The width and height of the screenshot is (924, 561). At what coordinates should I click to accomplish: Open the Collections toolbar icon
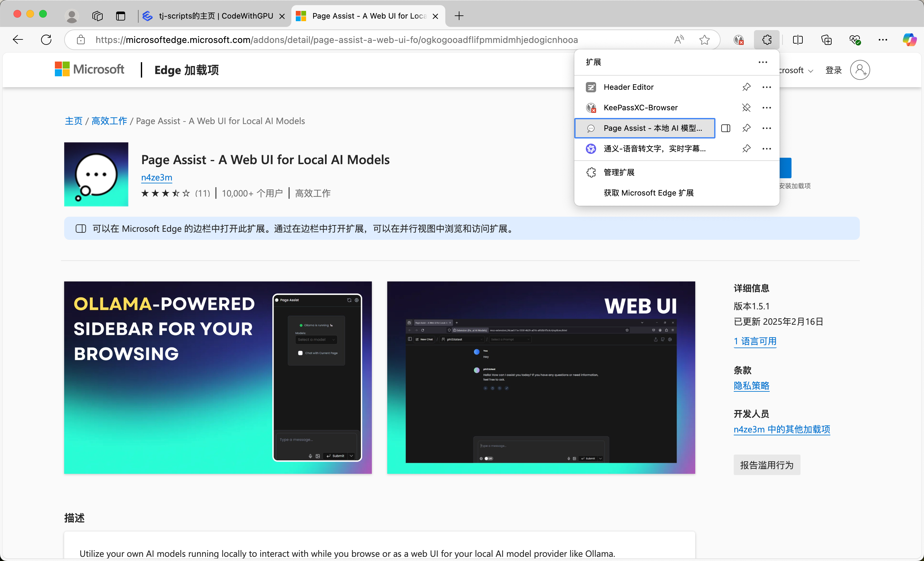(826, 40)
